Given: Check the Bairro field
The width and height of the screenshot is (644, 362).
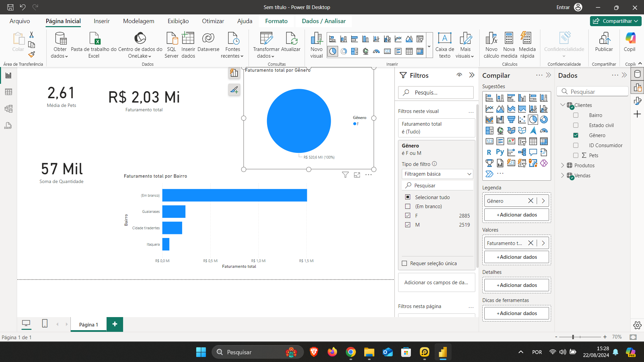Looking at the screenshot, I should pyautogui.click(x=576, y=115).
